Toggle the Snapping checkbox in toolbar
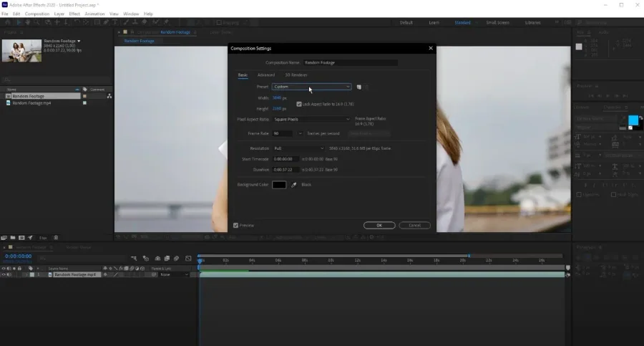644x346 pixels. 219,23
